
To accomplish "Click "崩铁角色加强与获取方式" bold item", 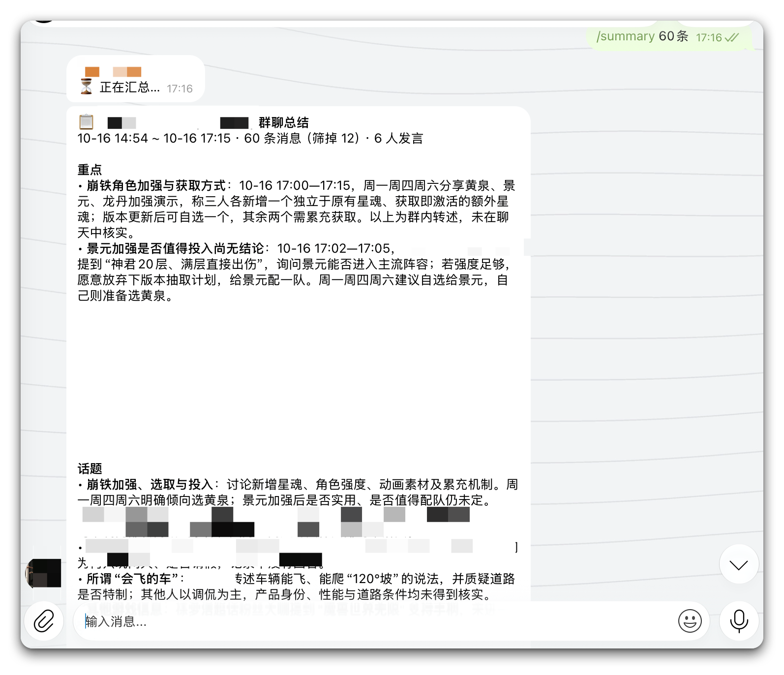I will click(156, 185).
